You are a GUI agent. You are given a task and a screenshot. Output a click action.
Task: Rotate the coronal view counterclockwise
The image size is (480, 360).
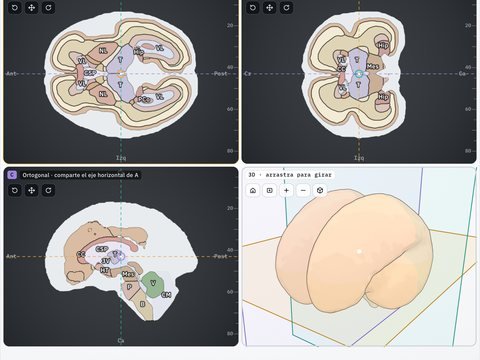click(x=253, y=7)
